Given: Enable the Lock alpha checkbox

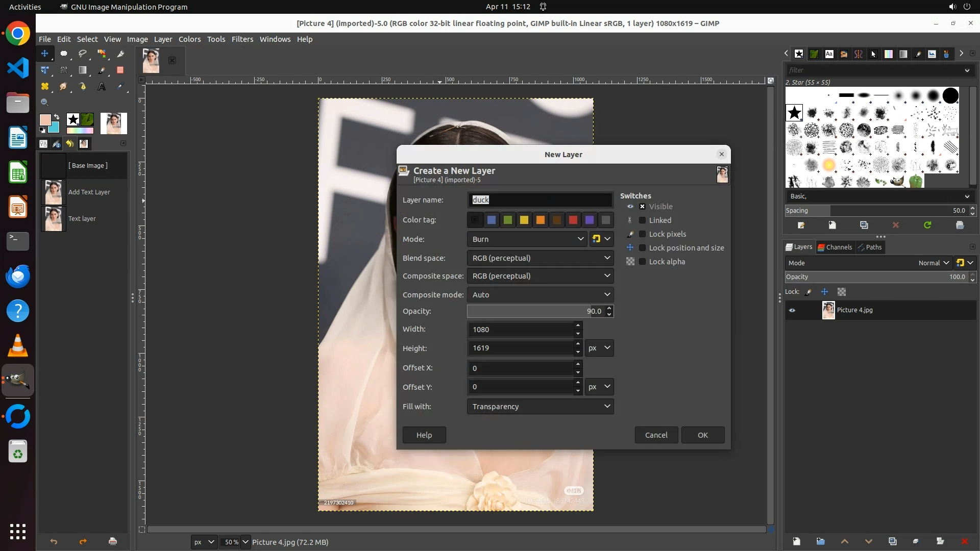Looking at the screenshot, I should click(642, 262).
